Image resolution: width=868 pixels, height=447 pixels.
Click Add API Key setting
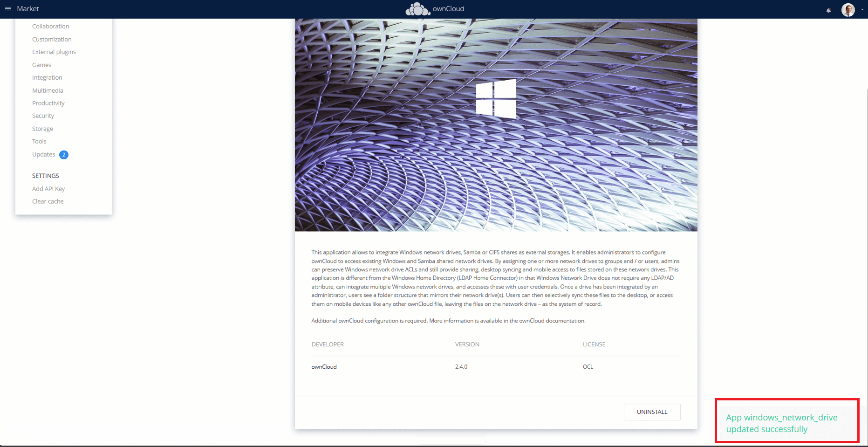(48, 189)
